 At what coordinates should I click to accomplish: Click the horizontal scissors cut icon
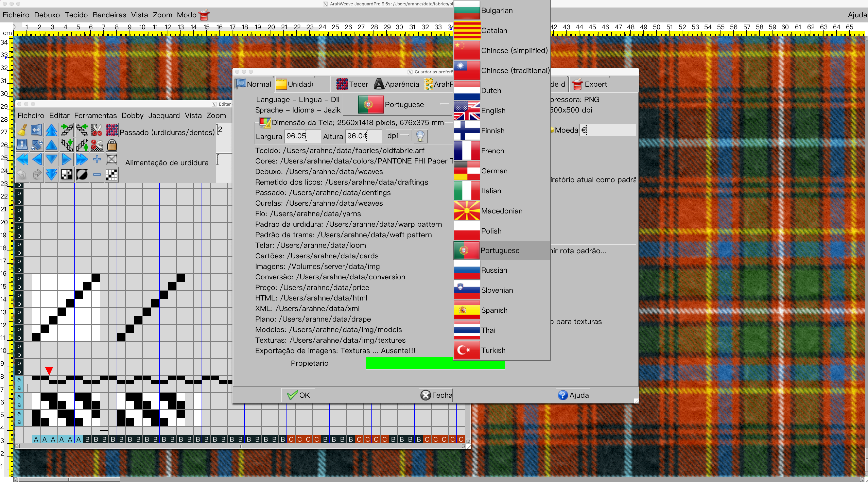(97, 145)
